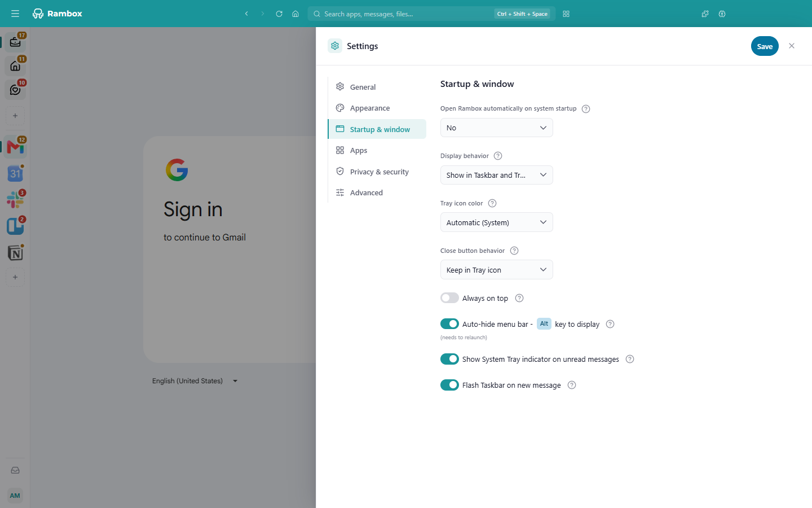
Task: Go to the home icon in the top bar
Action: click(x=295, y=14)
